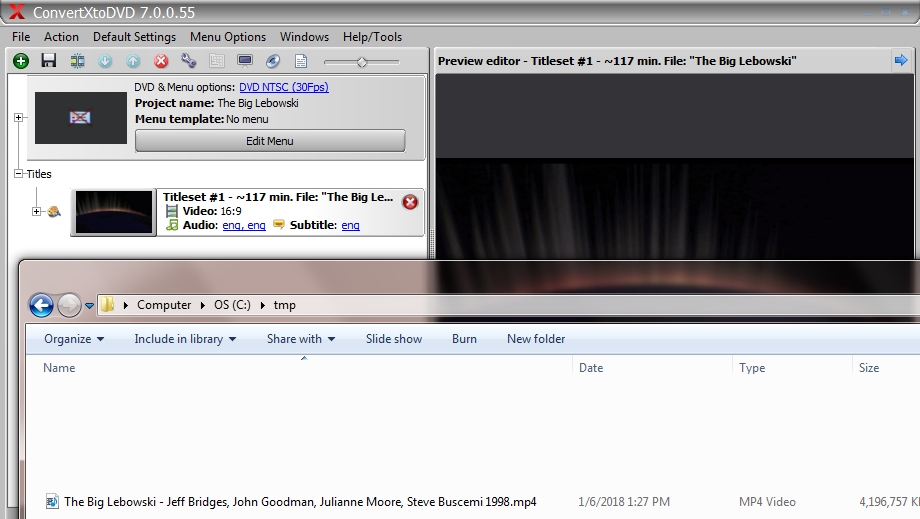This screenshot has height=519, width=920.
Task: Click the Explorer forward navigation button
Action: tap(69, 305)
